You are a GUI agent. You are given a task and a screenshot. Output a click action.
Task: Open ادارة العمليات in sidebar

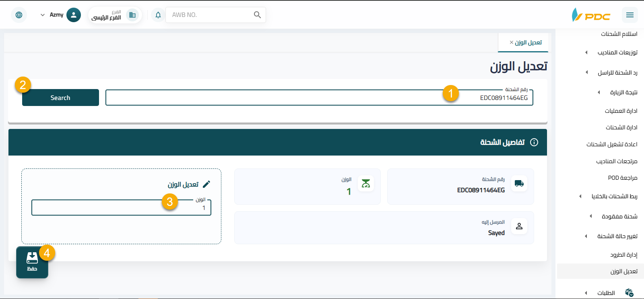[621, 111]
